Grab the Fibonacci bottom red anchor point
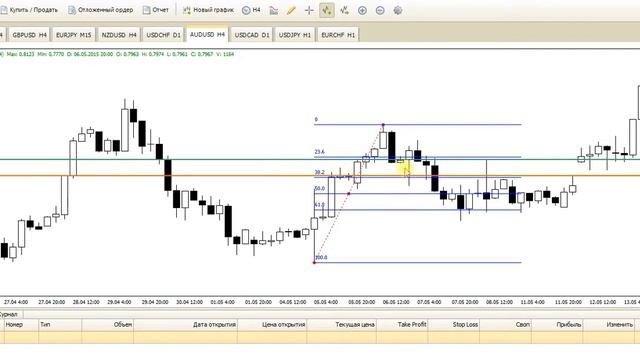The width and height of the screenshot is (640, 360). click(x=314, y=262)
